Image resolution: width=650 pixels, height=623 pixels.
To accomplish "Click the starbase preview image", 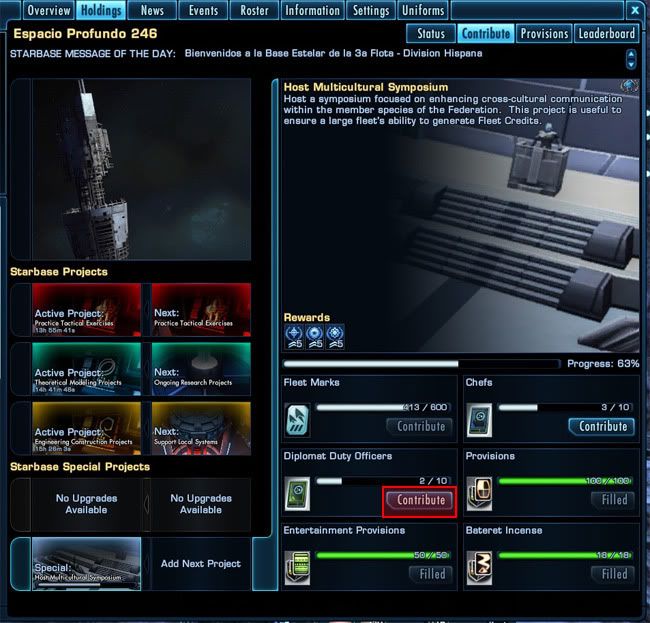I will [x=141, y=170].
